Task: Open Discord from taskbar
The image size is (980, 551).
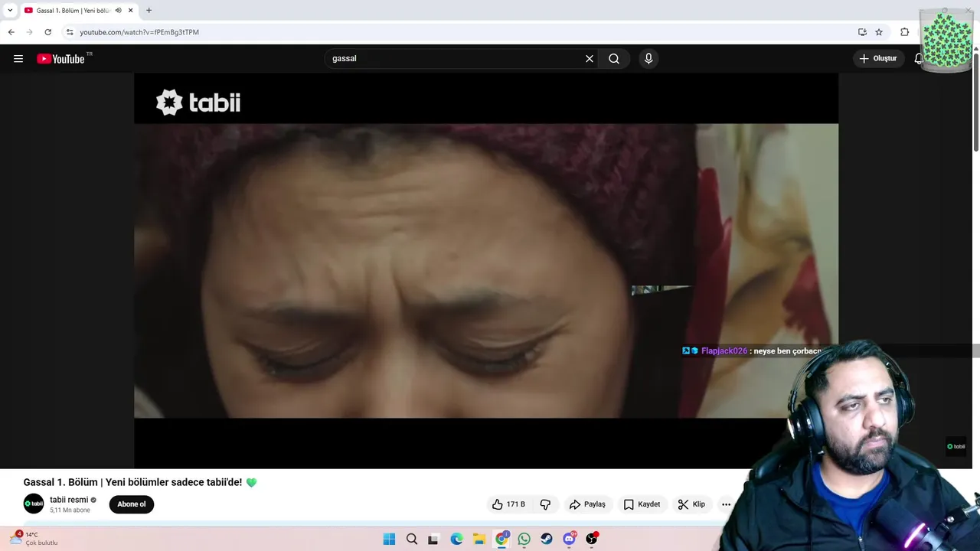Action: [x=569, y=539]
